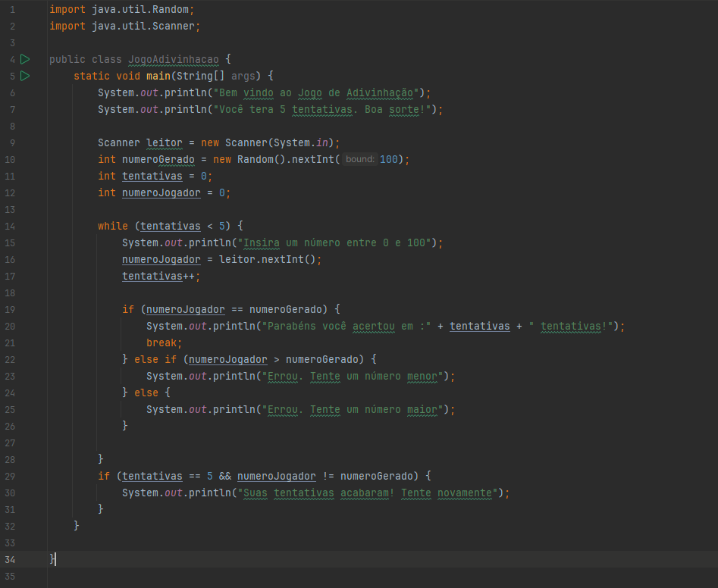
Task: Click the 'break' keyword on line 21
Action: click(x=161, y=342)
